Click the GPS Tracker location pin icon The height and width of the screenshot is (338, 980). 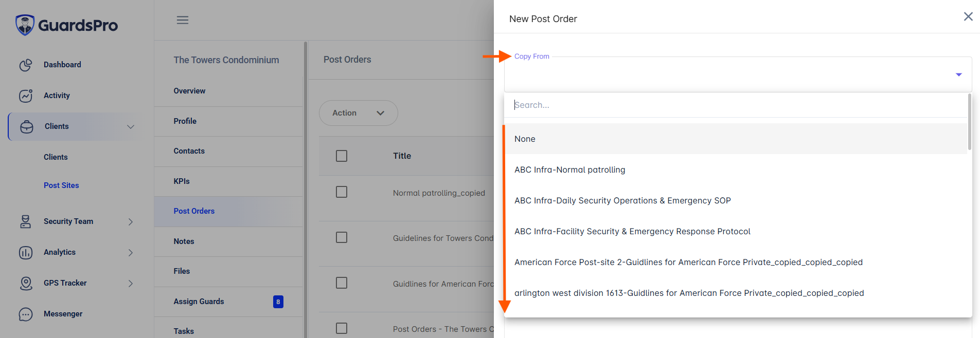26,283
